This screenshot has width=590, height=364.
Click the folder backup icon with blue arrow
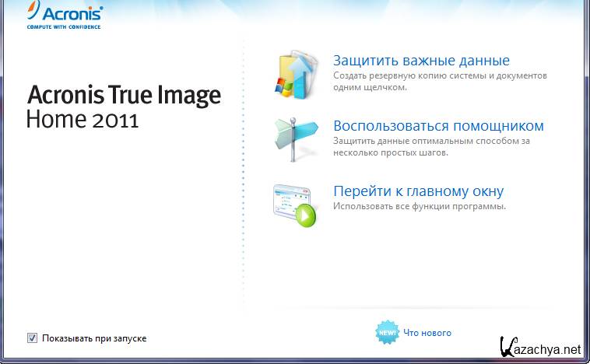(x=295, y=75)
